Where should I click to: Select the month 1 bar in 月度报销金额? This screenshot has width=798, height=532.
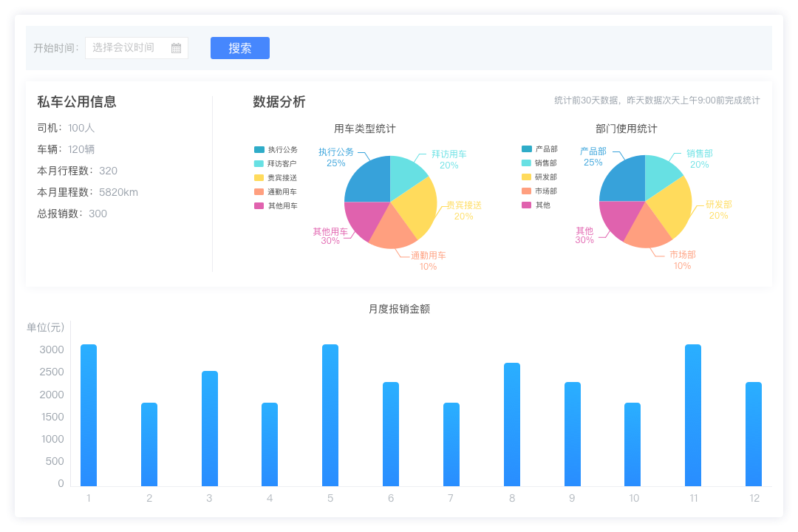click(x=89, y=415)
